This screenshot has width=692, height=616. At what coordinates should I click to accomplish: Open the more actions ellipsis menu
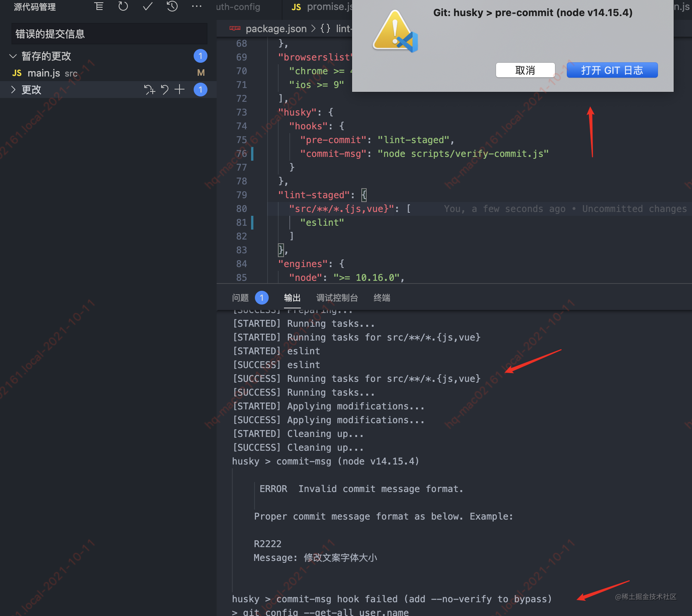point(197,7)
